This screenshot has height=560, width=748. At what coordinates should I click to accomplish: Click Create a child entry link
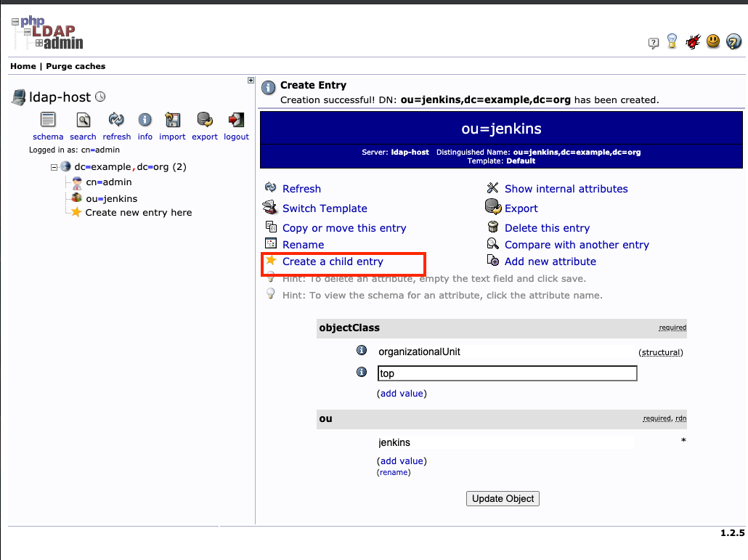click(x=333, y=261)
